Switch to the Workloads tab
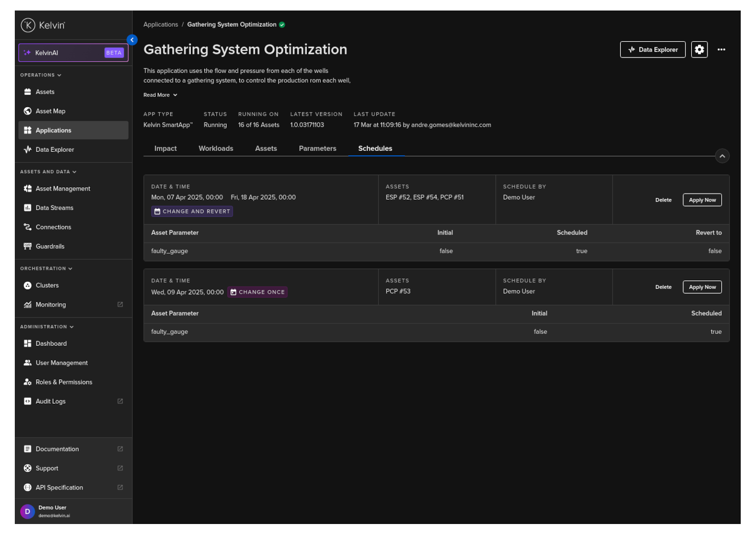Screen dimensions: 756x535 pyautogui.click(x=216, y=149)
